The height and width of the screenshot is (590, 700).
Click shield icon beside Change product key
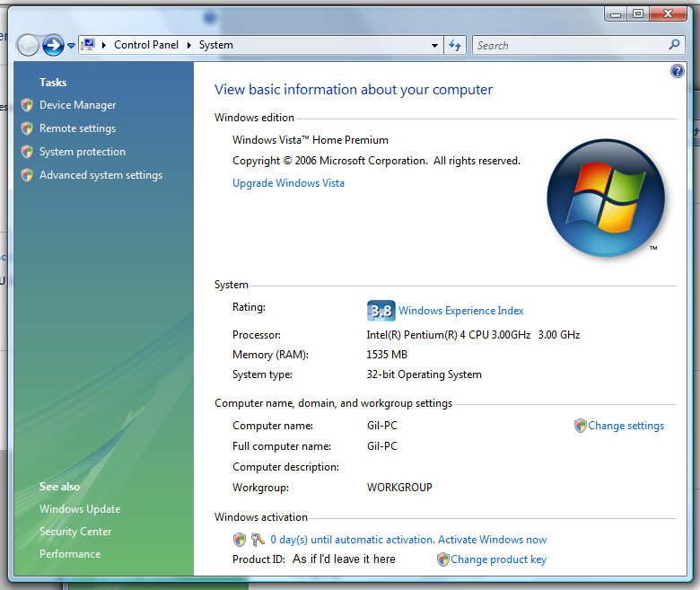pyautogui.click(x=442, y=559)
